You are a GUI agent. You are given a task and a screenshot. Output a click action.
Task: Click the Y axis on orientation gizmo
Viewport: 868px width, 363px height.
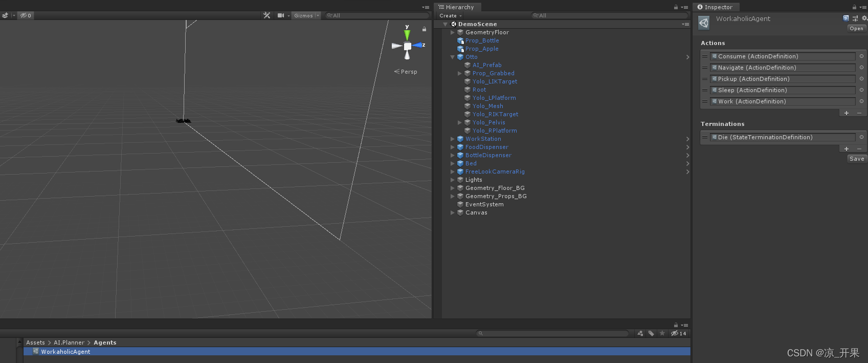(x=407, y=33)
